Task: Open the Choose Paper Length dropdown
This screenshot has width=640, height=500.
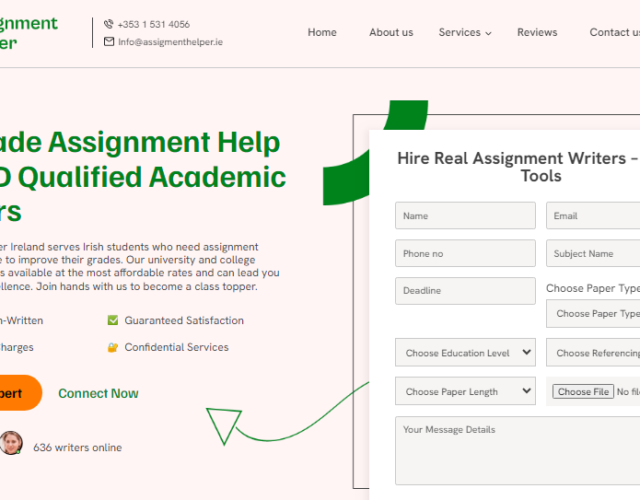Action: point(465,392)
